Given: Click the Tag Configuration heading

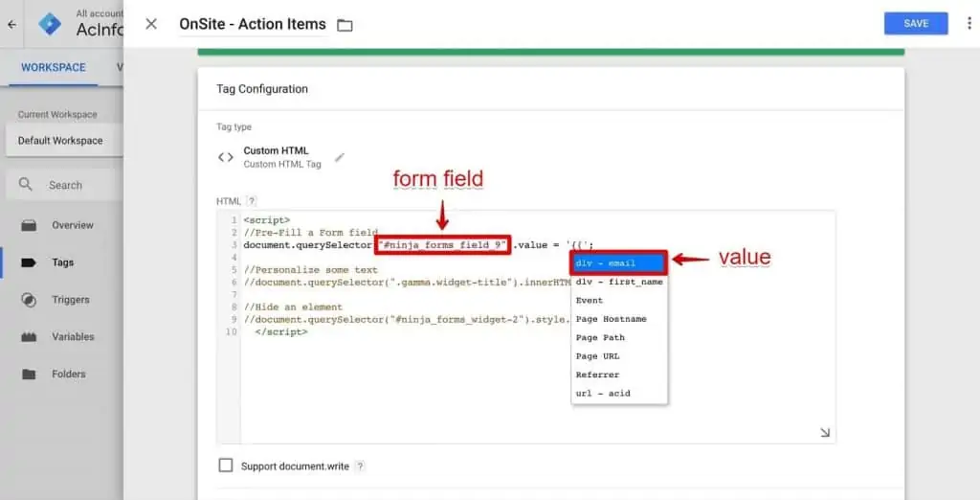Looking at the screenshot, I should tap(262, 89).
